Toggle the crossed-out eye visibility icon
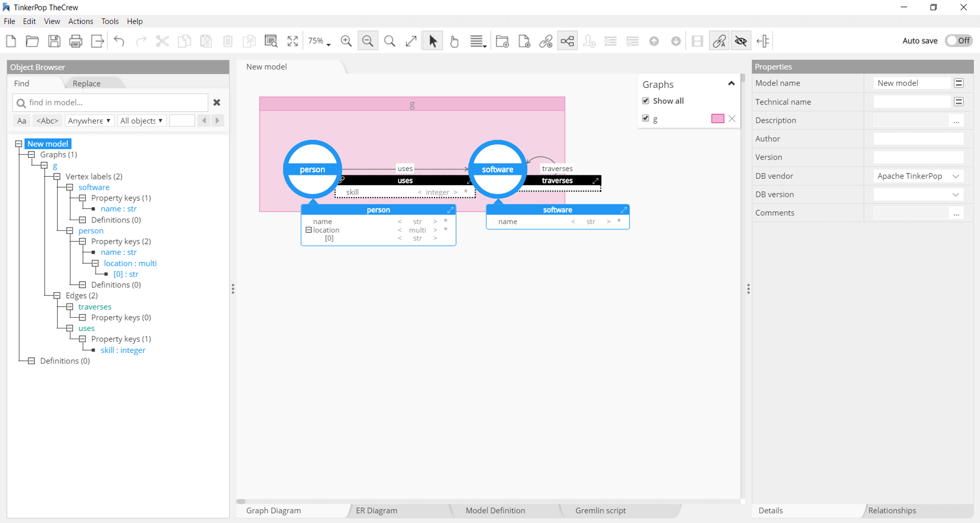 [741, 41]
